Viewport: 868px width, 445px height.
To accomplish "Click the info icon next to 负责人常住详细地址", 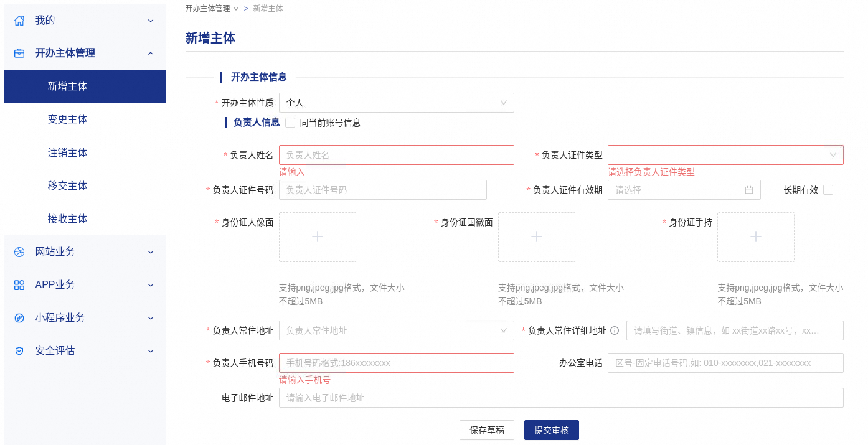I will click(615, 330).
